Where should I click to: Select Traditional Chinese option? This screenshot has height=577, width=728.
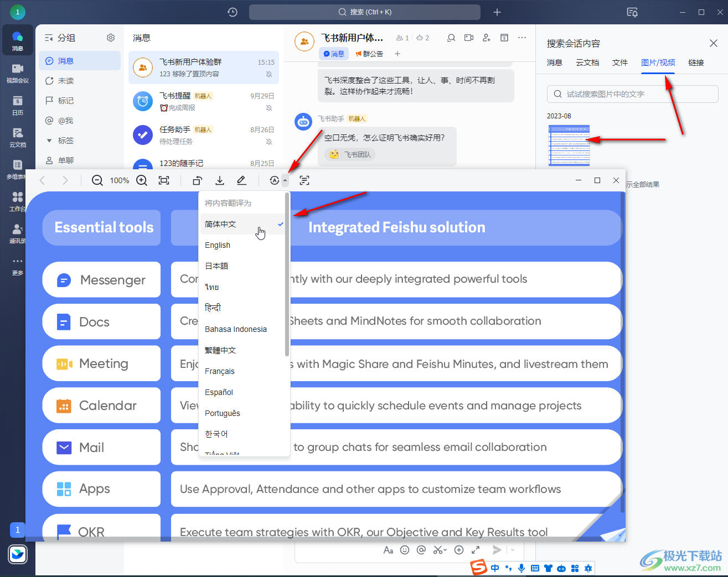point(244,350)
